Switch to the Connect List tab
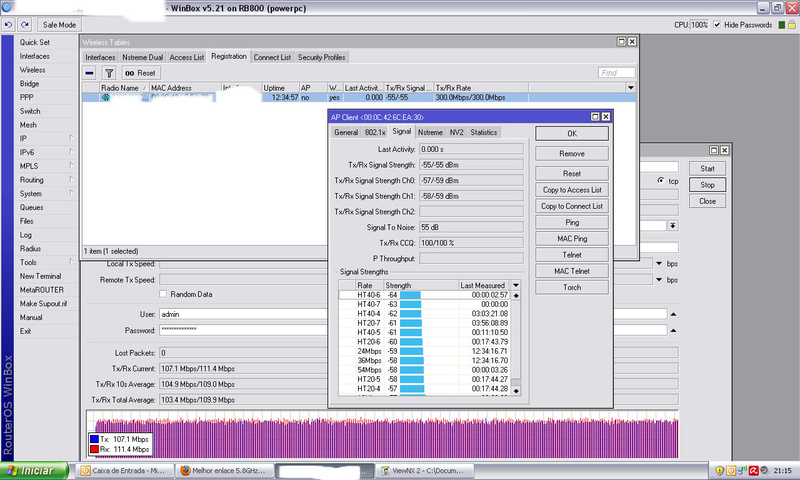 coord(271,57)
